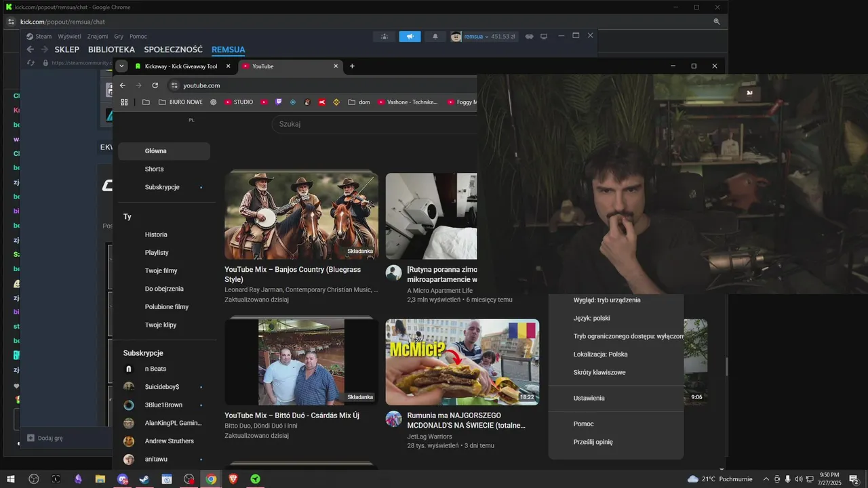Open Subskrypcje in YouTube sidebar
The image size is (868, 488).
point(164,187)
